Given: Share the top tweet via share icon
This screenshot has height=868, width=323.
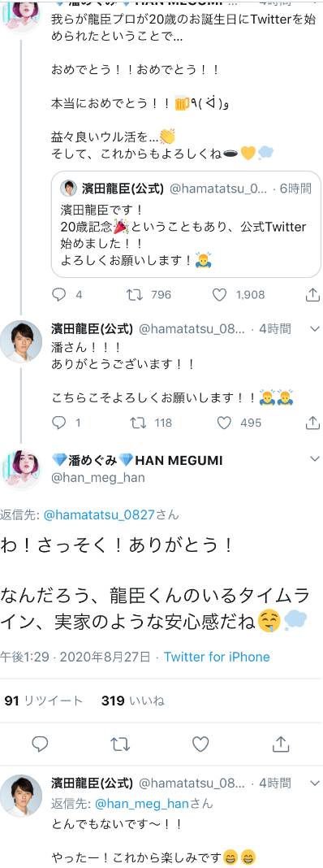Looking at the screenshot, I should 313,295.
